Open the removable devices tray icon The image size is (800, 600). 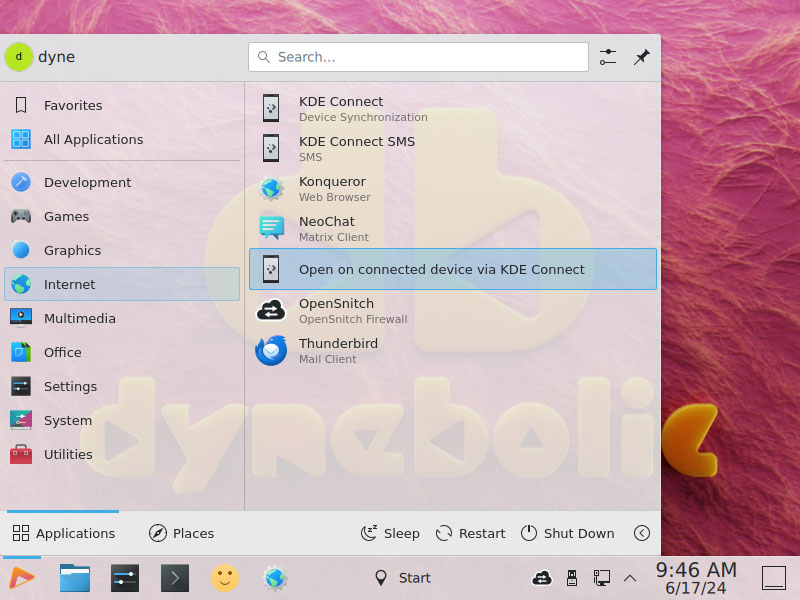click(x=572, y=578)
